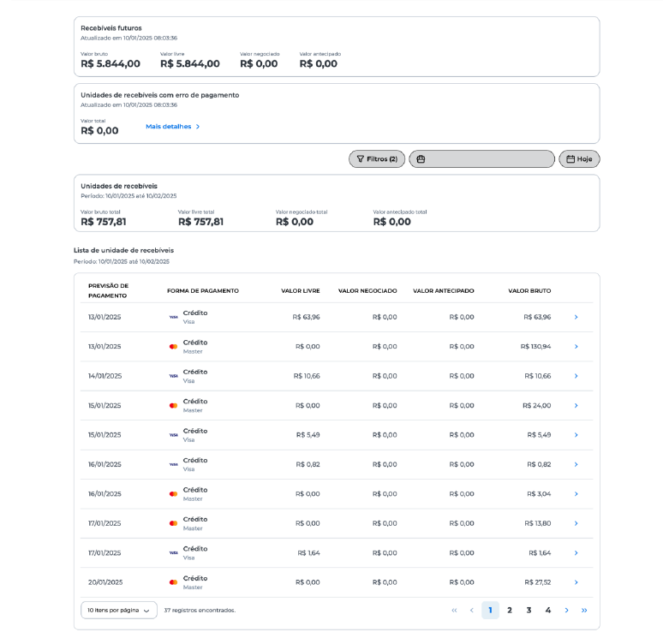This screenshot has width=669, height=644.
Task: Click Visa logo in 14/01/2025 row
Action: click(x=174, y=376)
